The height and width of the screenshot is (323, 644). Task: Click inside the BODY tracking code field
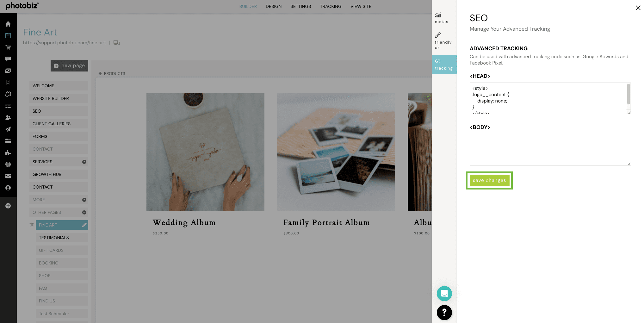coord(550,150)
